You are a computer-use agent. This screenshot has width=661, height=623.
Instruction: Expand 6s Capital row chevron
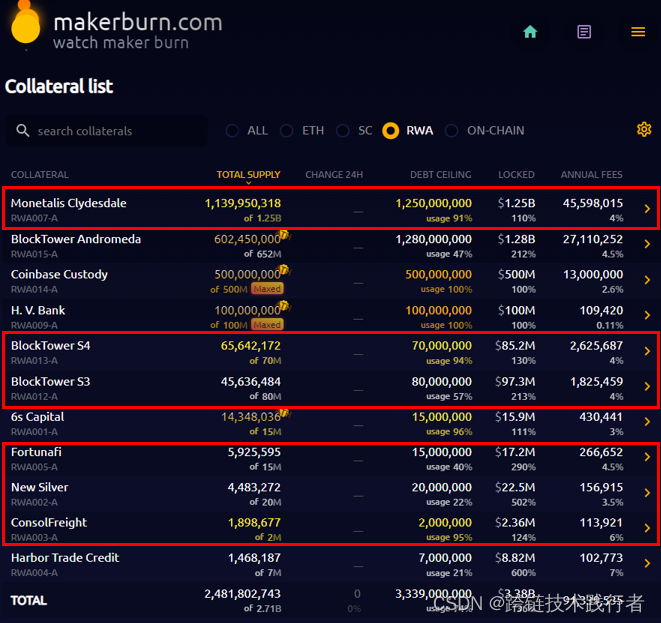pos(647,422)
